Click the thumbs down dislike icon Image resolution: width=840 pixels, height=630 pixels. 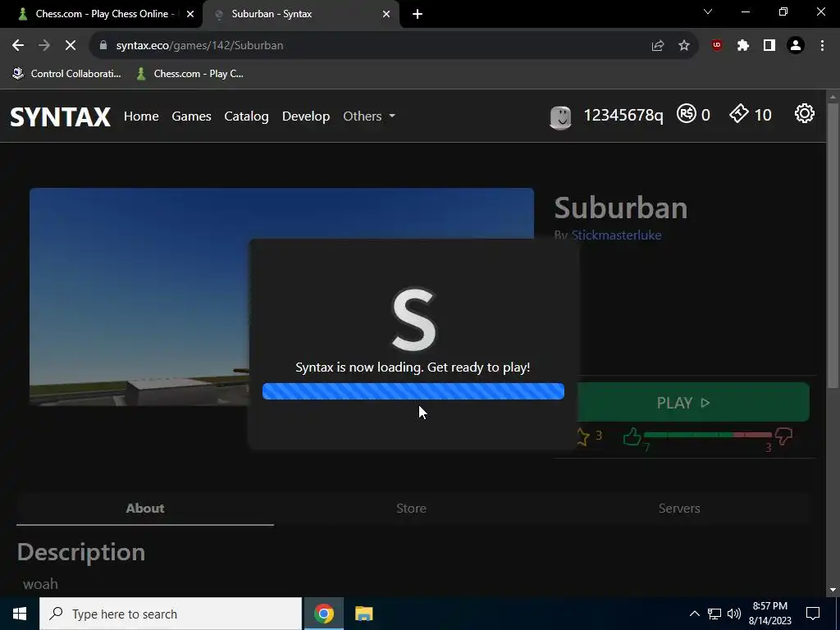(x=783, y=436)
